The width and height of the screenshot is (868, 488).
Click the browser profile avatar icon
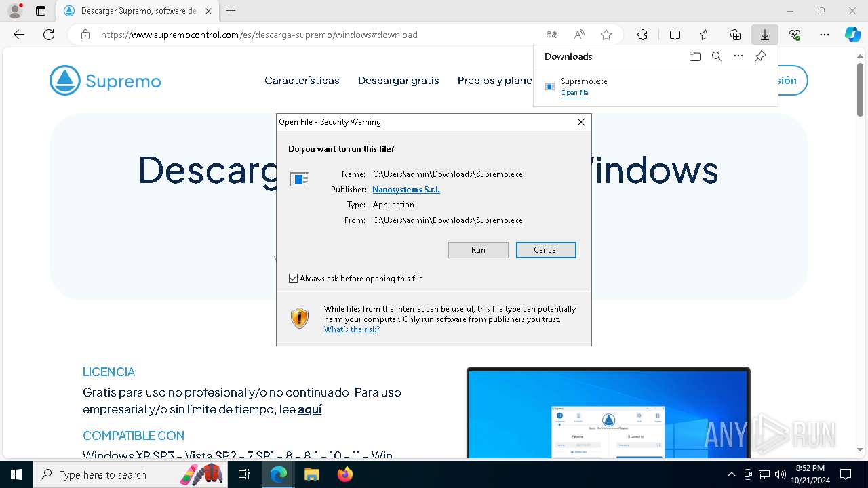(x=14, y=11)
